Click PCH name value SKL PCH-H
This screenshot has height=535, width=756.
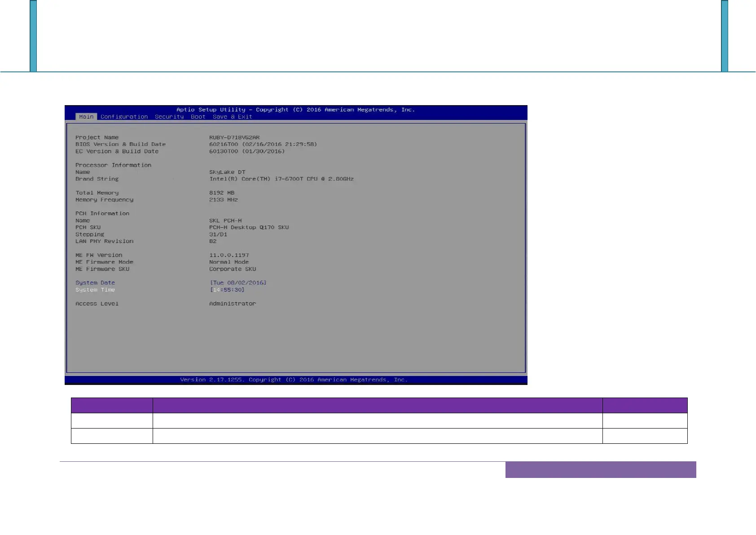(x=225, y=221)
